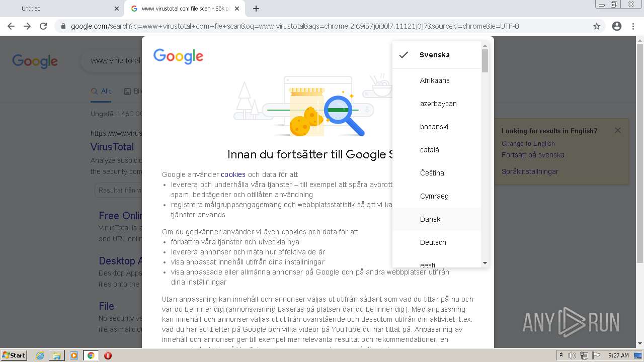Dismiss the English results notice
The image size is (644, 362).
pos(618,130)
